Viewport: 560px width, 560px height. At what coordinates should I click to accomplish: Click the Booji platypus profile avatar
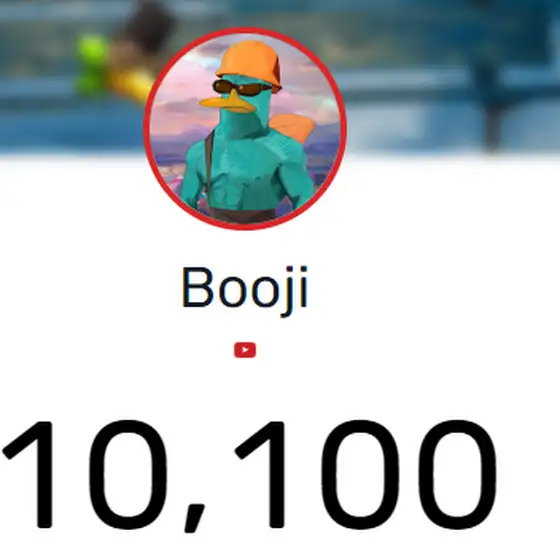tap(245, 129)
